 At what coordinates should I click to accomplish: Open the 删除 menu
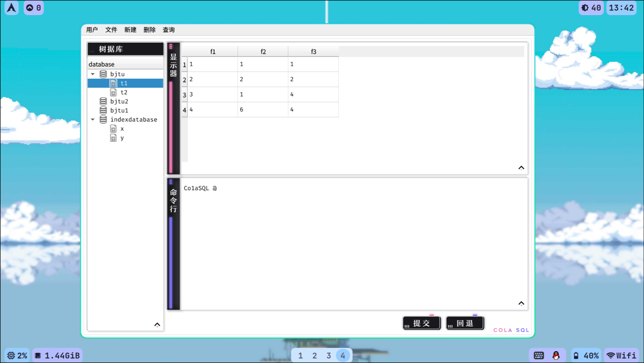click(x=149, y=30)
